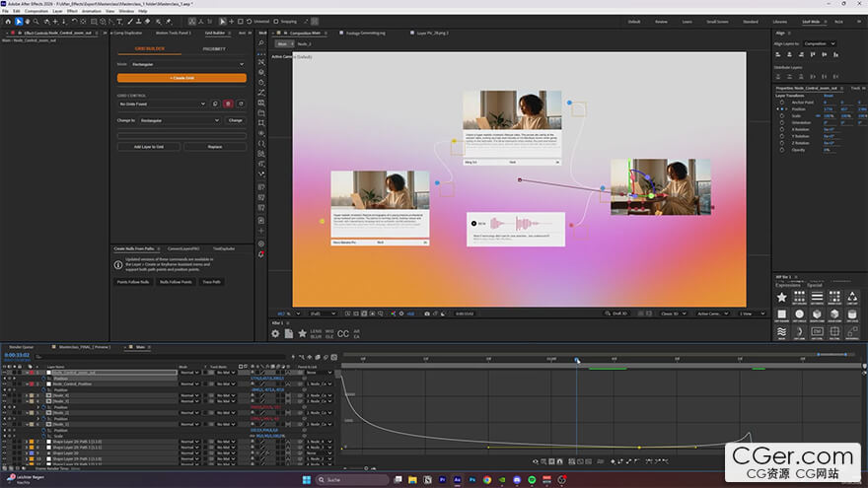This screenshot has width=868, height=488.
Task: Toggle Scale stopwatch in Properties panel
Action: click(x=781, y=115)
